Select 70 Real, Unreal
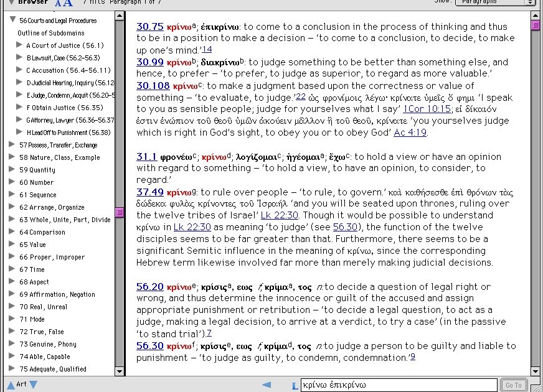This screenshot has width=543, height=392. click(x=44, y=307)
